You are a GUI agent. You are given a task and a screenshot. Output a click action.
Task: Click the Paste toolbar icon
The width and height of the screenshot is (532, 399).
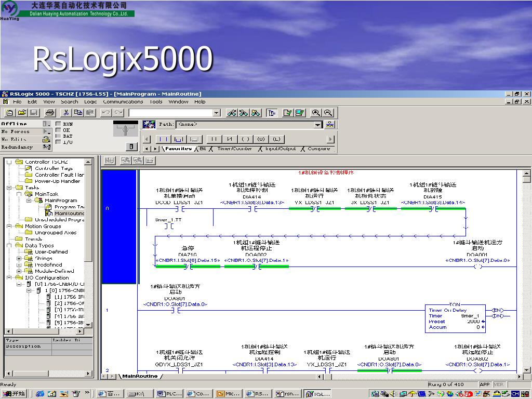point(90,113)
